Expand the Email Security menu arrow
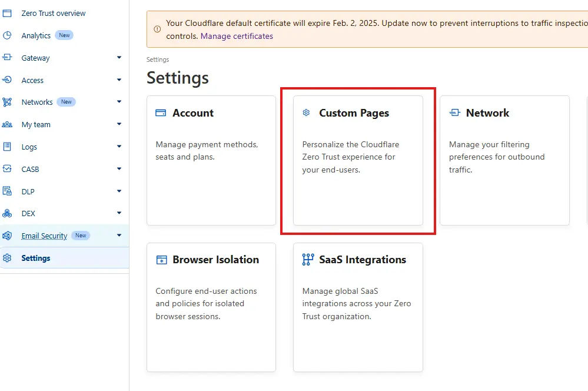This screenshot has height=391, width=588. [119, 236]
